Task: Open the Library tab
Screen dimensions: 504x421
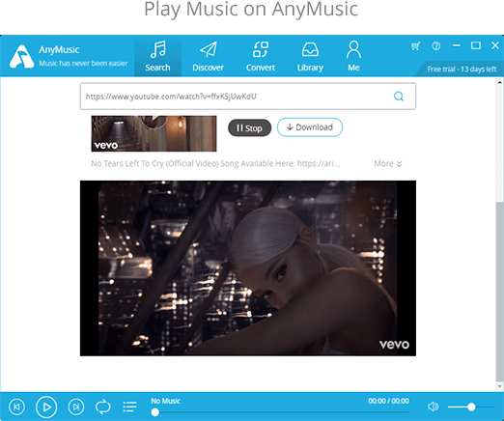Action: (310, 56)
